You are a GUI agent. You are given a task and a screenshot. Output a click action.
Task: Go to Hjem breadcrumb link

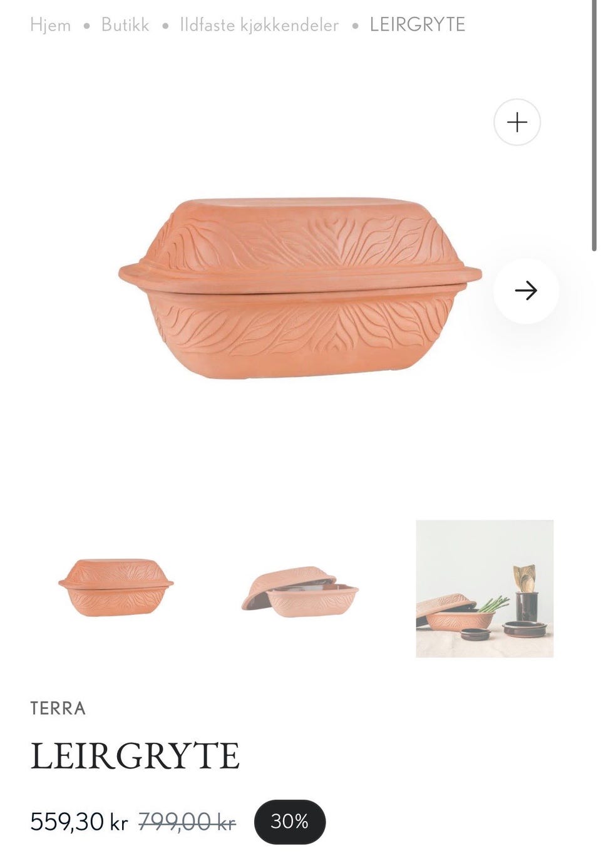coord(51,25)
